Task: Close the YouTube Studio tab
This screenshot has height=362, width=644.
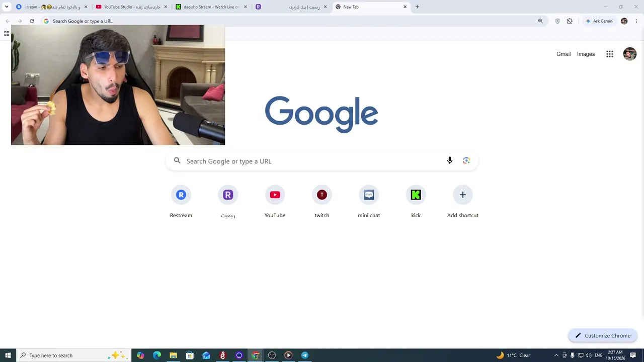Action: pos(166,7)
